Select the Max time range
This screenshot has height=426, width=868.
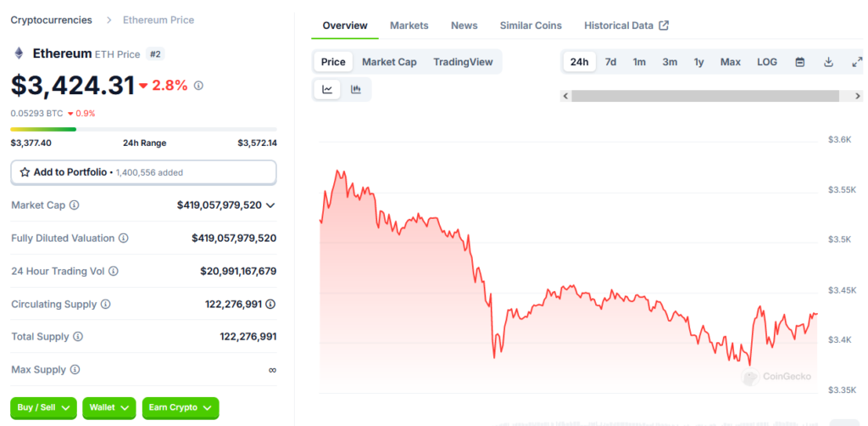coord(731,62)
